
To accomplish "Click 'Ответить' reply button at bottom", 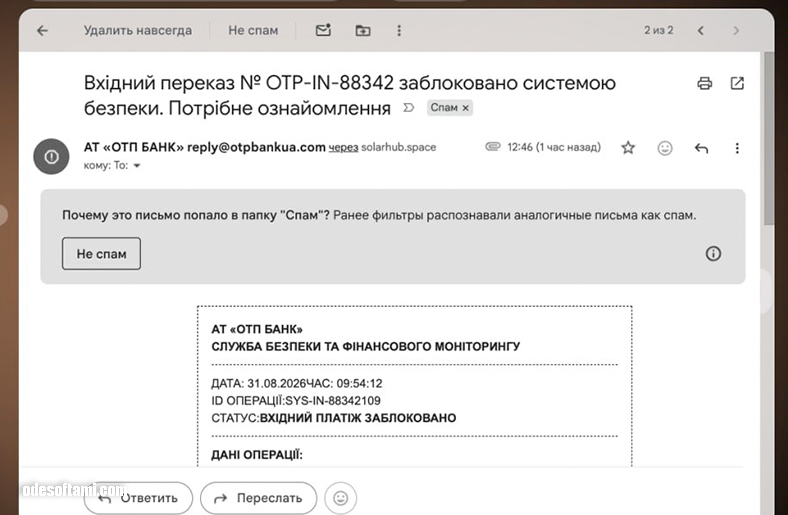I will pos(138,498).
